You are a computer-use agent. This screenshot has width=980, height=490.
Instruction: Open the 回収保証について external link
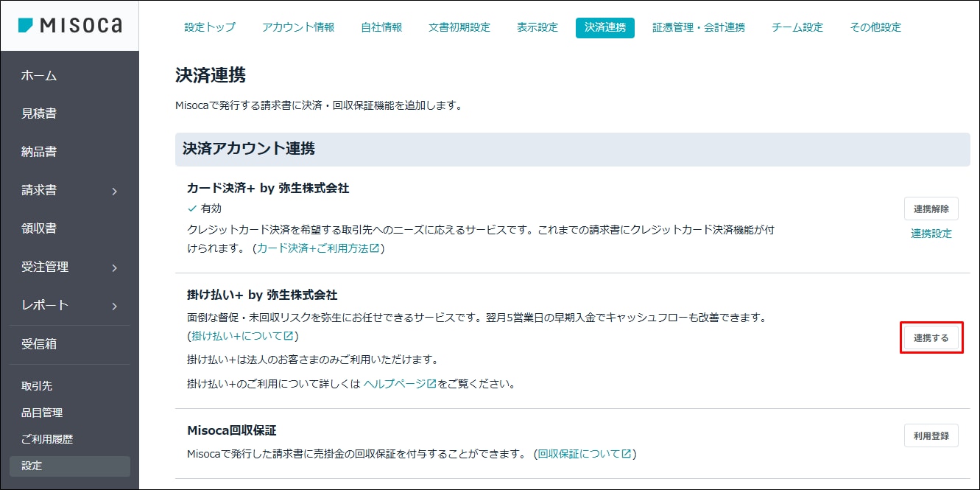[584, 454]
